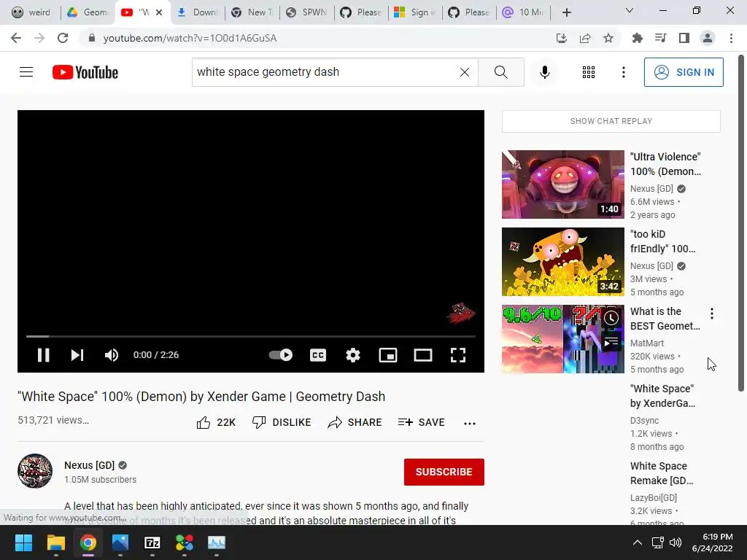Viewport: 747px width, 560px height.
Task: Go to YouTube home via logo
Action: (85, 72)
